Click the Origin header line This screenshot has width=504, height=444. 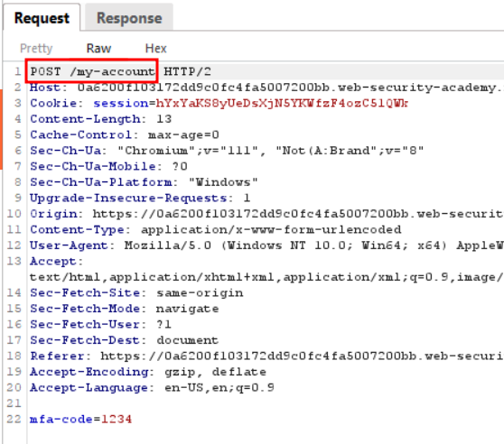(266, 214)
